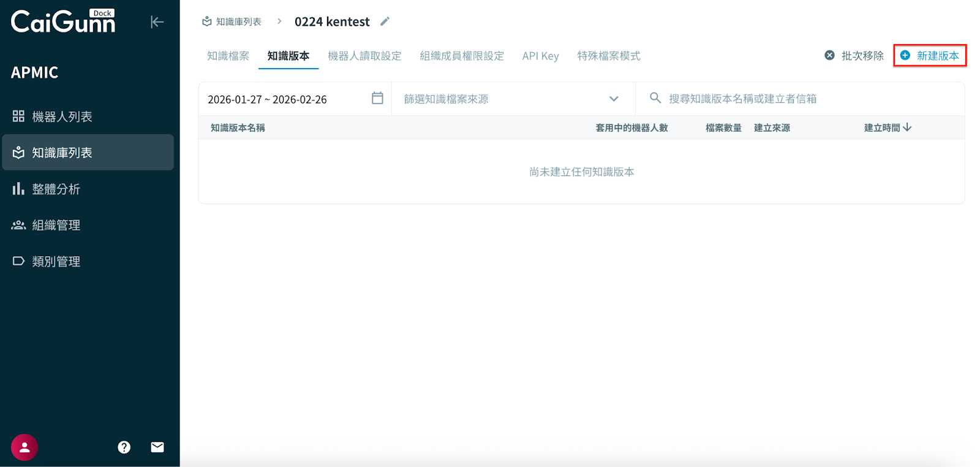Click the pencil icon to rename 0224 kentest
The width and height of the screenshot is (980, 467).
tap(385, 21)
